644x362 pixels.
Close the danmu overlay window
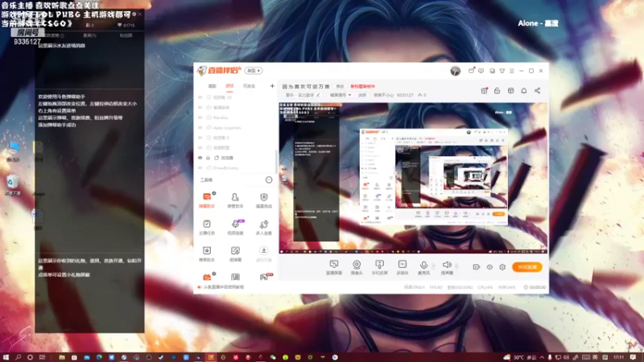point(140,14)
